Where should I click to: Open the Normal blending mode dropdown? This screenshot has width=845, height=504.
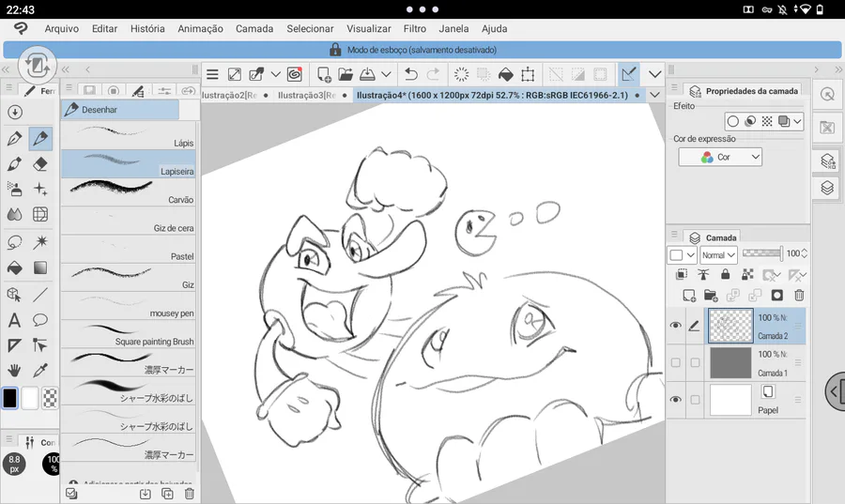pyautogui.click(x=718, y=255)
